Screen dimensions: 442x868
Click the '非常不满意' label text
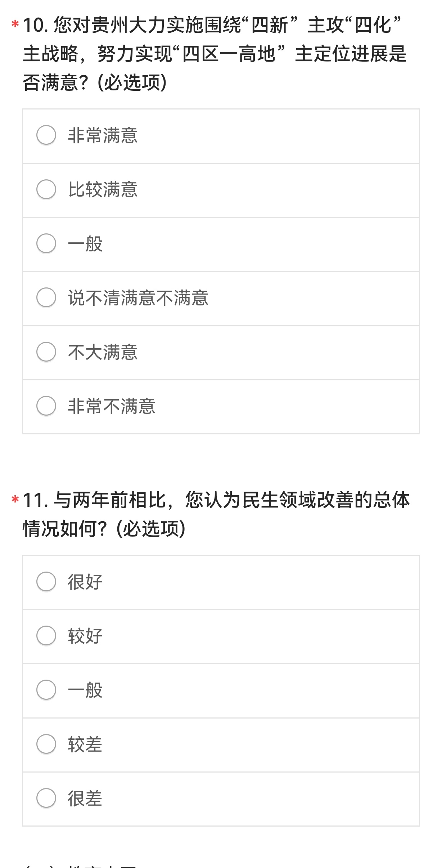point(112,406)
